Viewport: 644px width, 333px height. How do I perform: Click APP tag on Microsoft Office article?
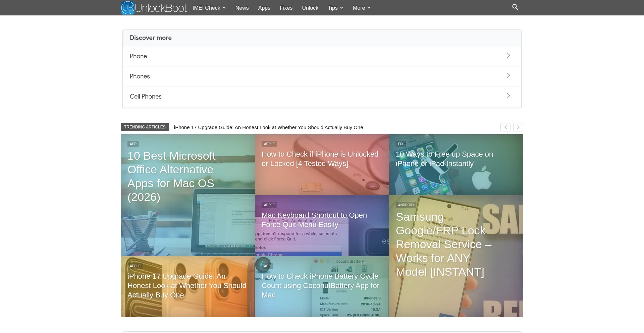133,144
